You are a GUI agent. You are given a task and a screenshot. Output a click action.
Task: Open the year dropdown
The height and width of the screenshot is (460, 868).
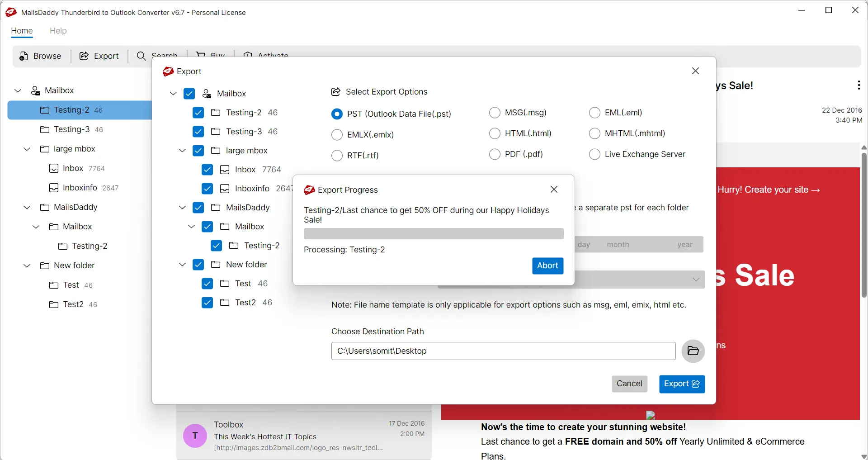pyautogui.click(x=685, y=244)
